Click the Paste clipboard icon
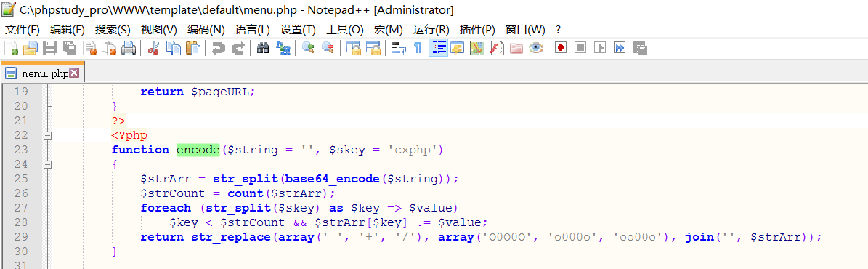 tap(192, 48)
